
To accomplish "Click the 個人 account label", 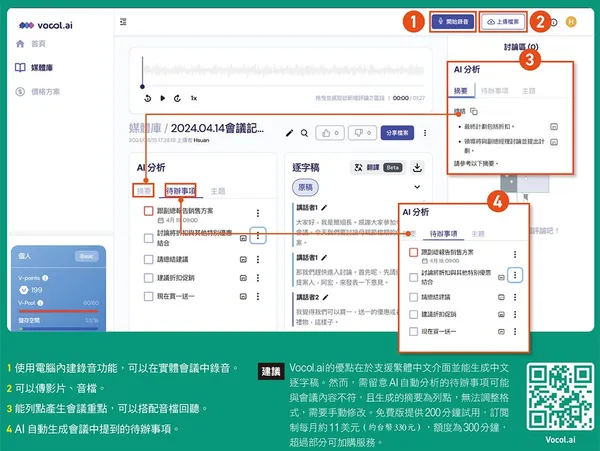I will point(24,256).
